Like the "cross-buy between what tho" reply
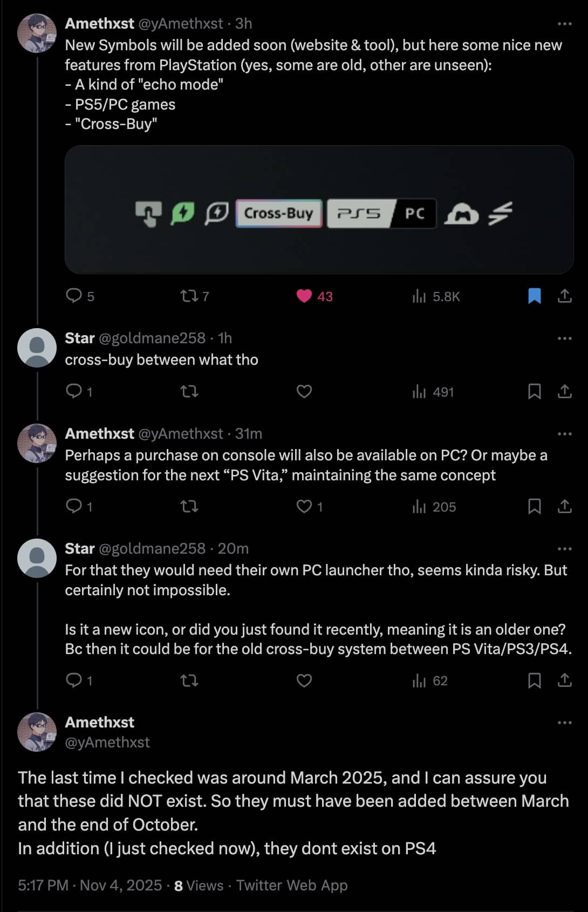The height and width of the screenshot is (912, 588). (304, 391)
